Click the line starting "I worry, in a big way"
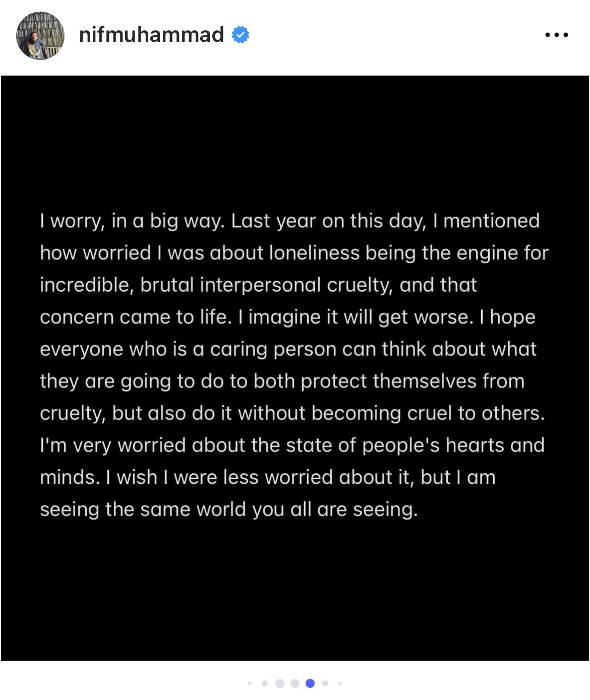 click(x=134, y=221)
